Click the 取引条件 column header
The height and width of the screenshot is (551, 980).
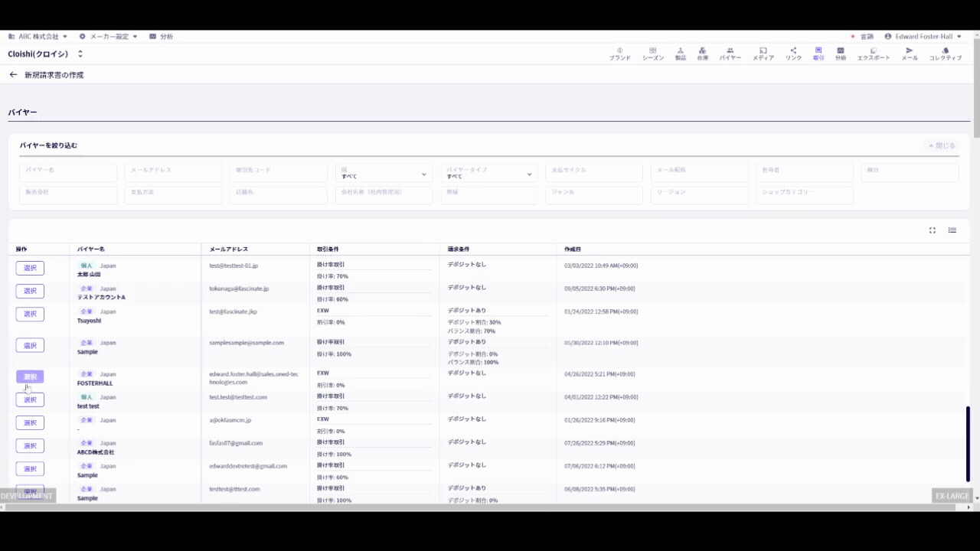coord(328,249)
